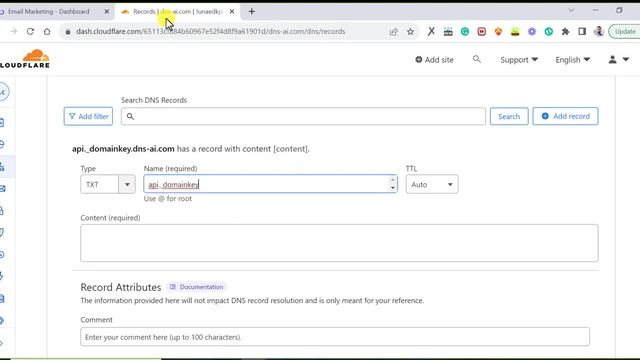Open the teal clock extension icon
The image size is (640, 360).
549,31
